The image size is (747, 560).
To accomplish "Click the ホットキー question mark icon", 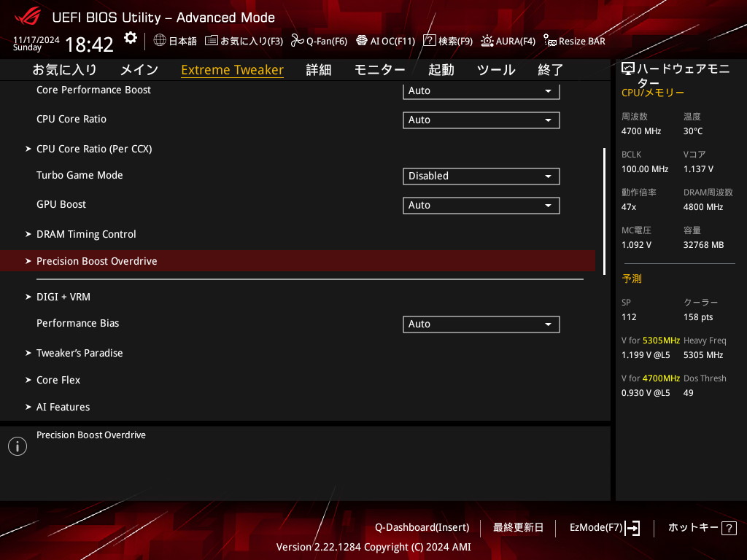I will pyautogui.click(x=729, y=528).
